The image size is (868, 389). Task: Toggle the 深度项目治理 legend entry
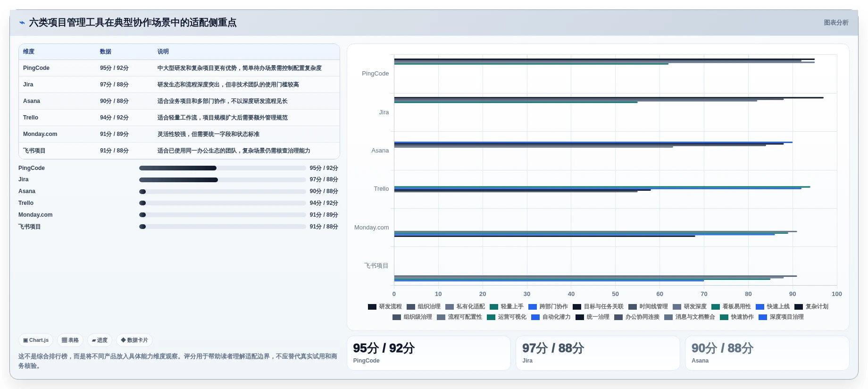click(x=781, y=317)
